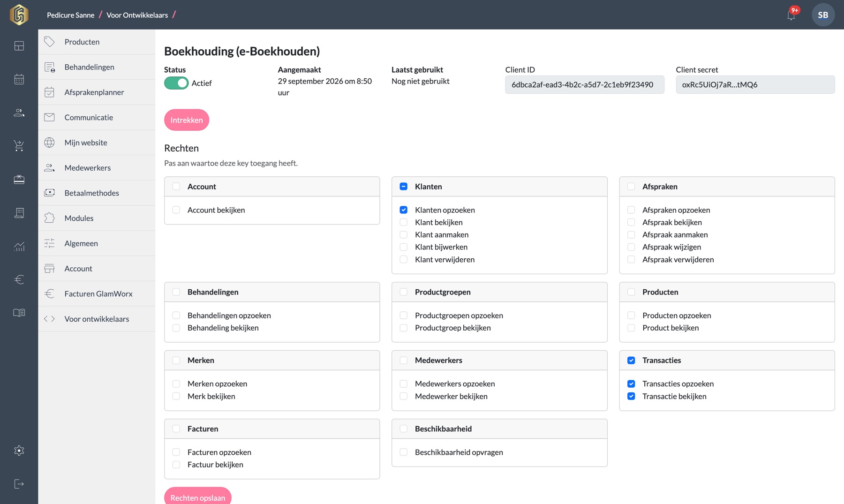
Task: Go to Voor Ontwikkelaars breadcrumb
Action: coord(137,15)
